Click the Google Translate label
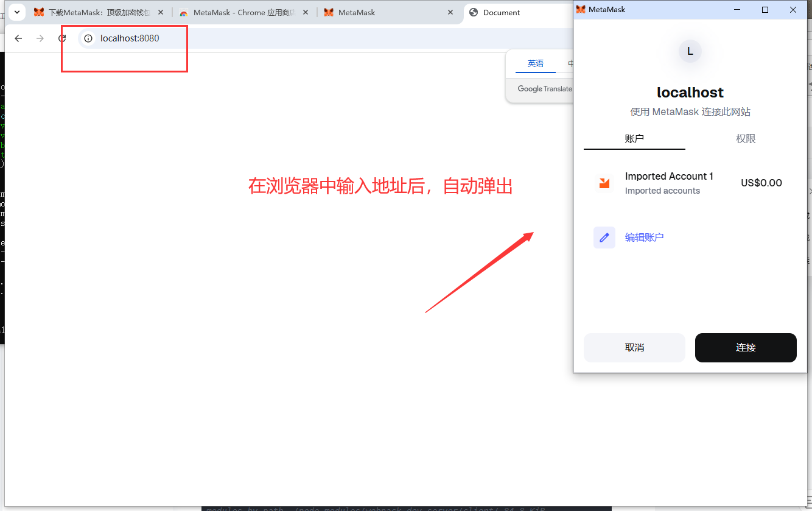 (x=545, y=88)
